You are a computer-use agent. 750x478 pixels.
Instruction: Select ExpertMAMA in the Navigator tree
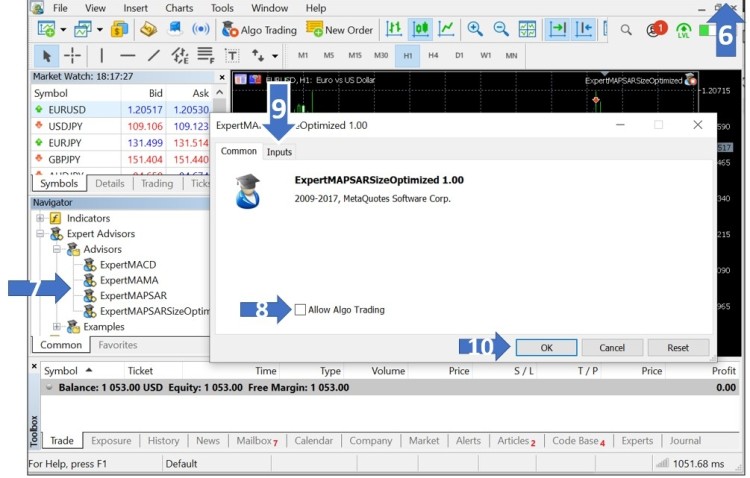tap(128, 281)
